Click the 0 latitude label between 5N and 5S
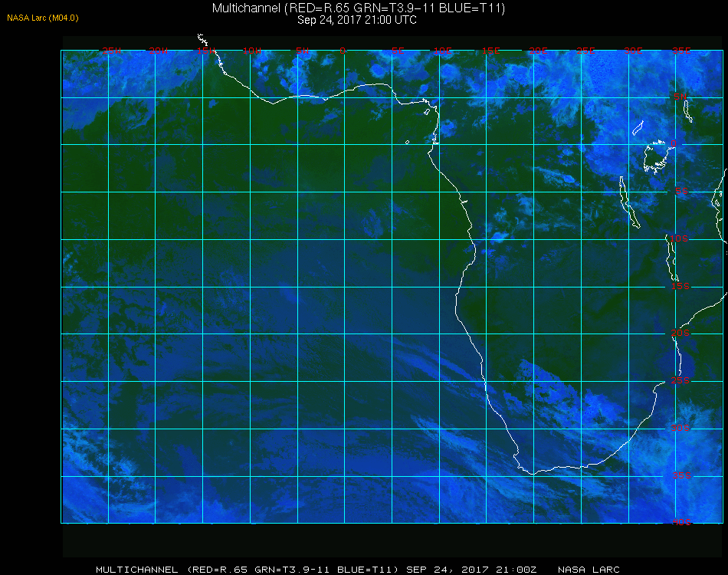This screenshot has width=728, height=575. tap(674, 143)
